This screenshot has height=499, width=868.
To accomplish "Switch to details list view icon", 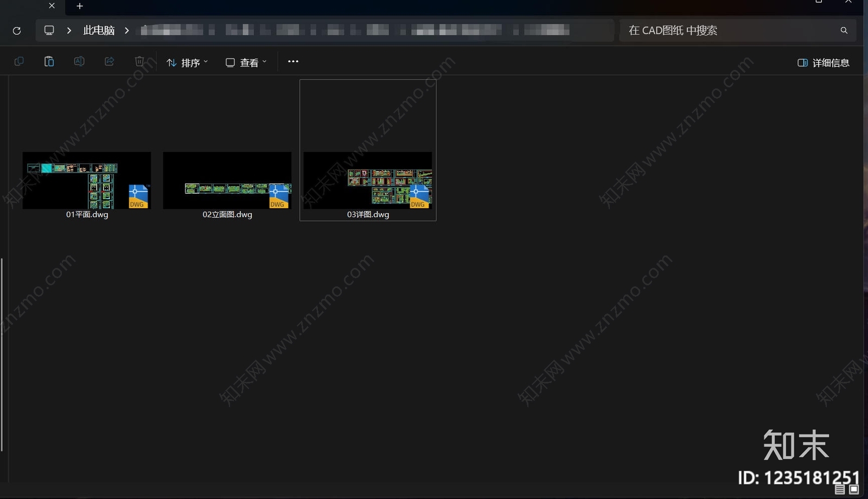I will coord(840,490).
